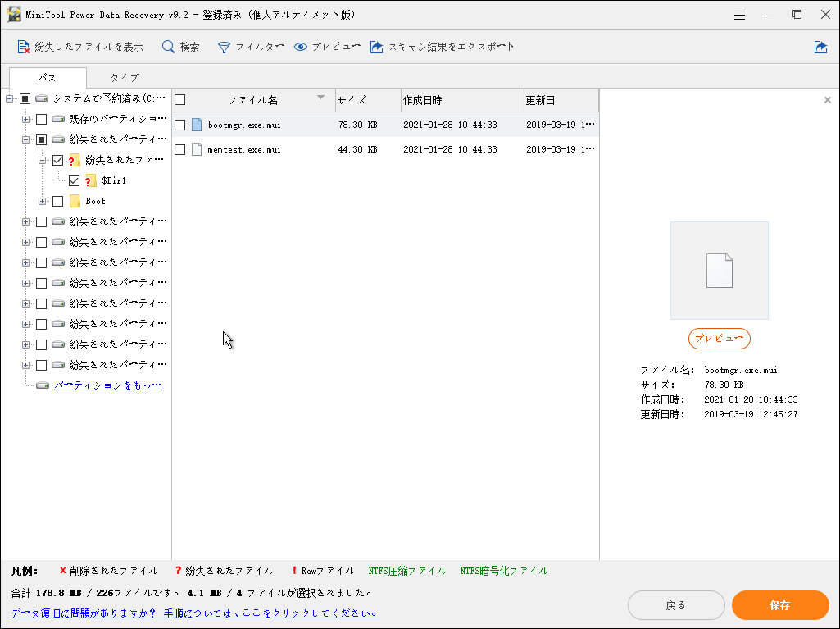Screen dimensions: 840x629
Task: Expand the Boot folder node
Action: (x=42, y=200)
